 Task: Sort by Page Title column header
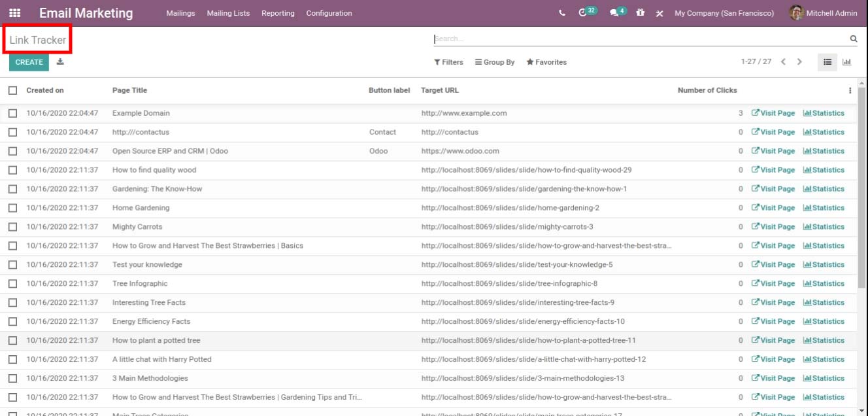pyautogui.click(x=129, y=91)
